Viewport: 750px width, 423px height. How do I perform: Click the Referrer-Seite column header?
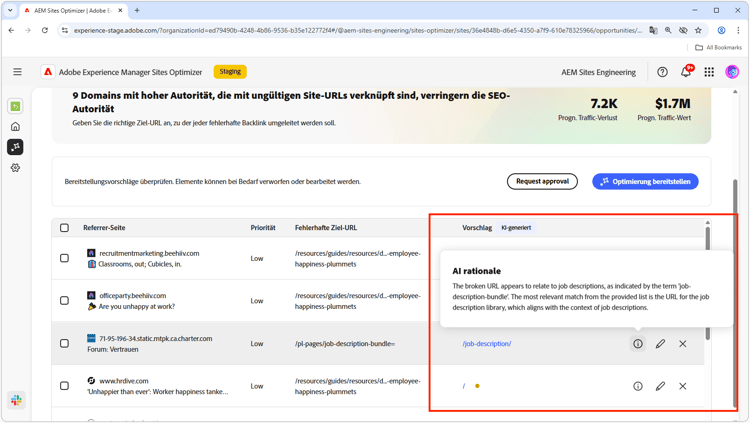coord(104,228)
